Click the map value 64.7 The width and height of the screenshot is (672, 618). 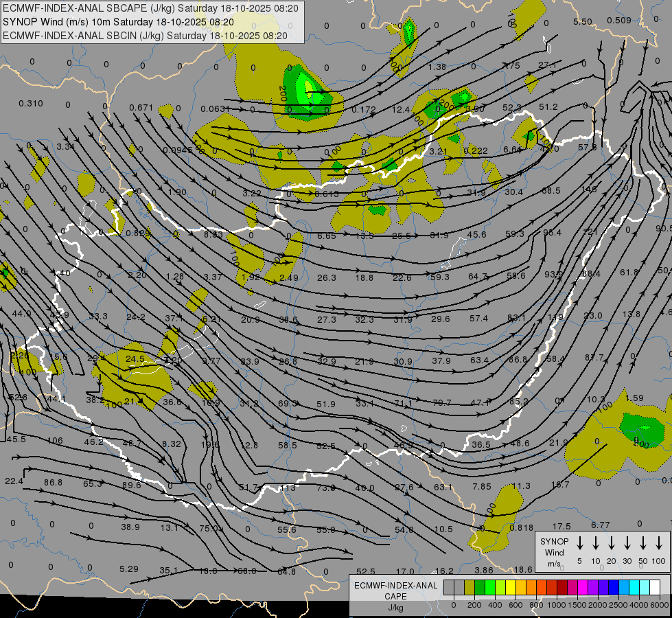click(478, 277)
